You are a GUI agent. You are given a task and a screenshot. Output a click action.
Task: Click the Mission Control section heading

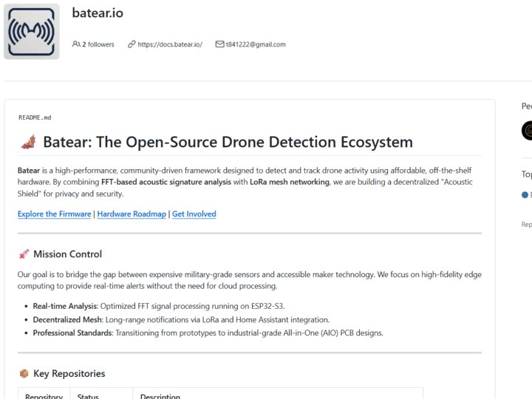[x=68, y=254]
